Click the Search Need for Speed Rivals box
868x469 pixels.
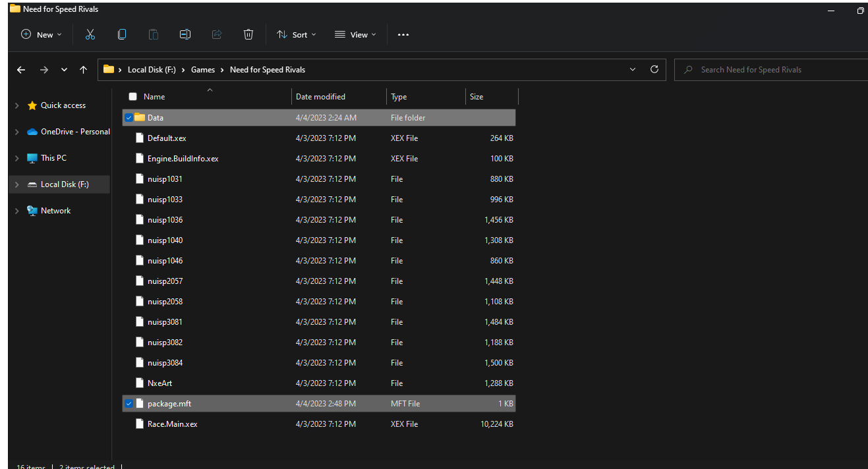click(771, 69)
